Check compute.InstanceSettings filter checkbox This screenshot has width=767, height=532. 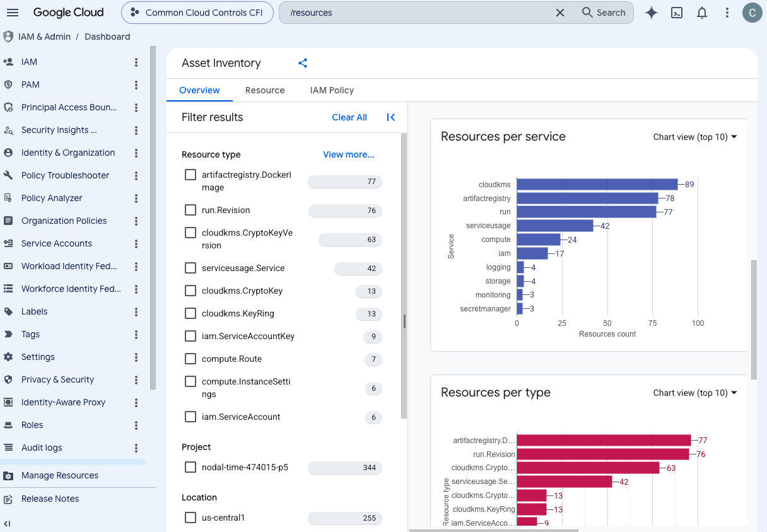[x=190, y=381]
